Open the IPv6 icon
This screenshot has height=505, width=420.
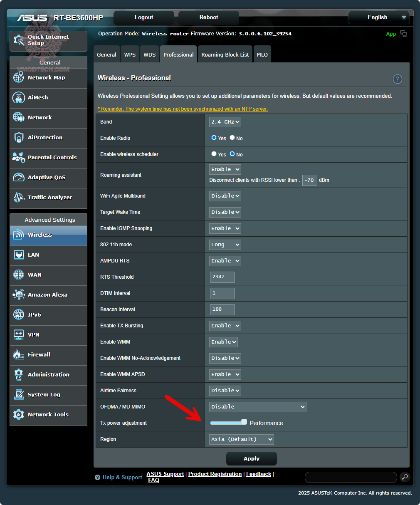19,314
